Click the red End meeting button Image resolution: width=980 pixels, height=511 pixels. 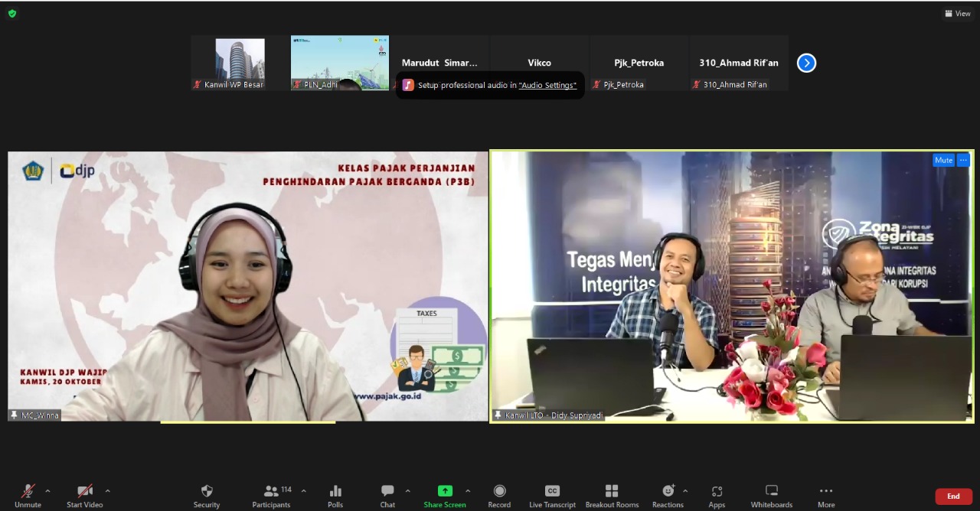click(x=953, y=496)
